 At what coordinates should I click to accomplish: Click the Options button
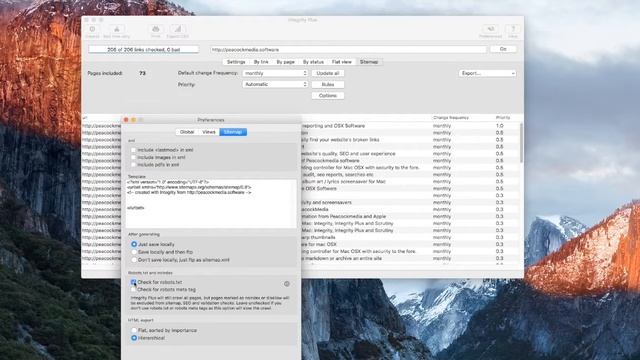point(328,96)
